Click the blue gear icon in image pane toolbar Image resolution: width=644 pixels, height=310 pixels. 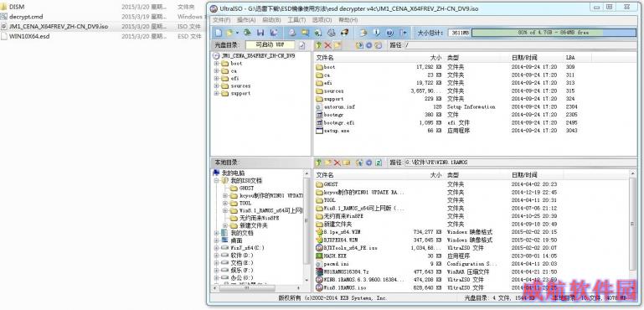(x=368, y=45)
